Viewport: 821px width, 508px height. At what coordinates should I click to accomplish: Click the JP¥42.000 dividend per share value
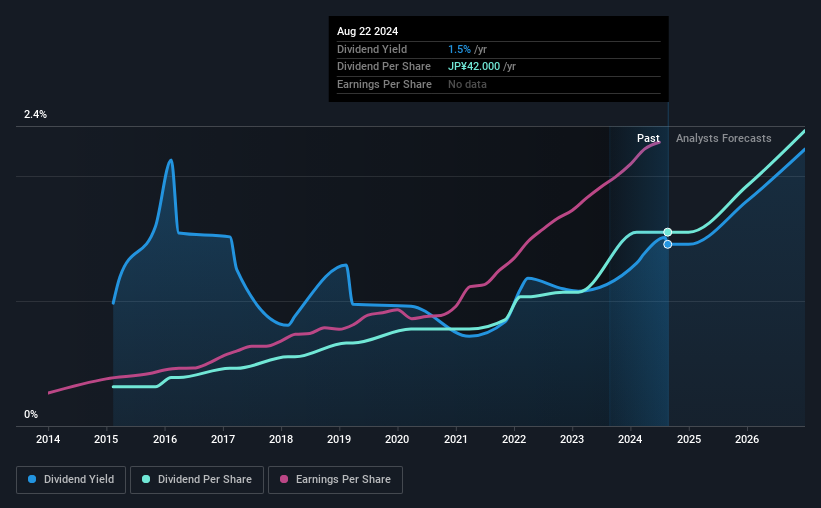click(x=474, y=67)
